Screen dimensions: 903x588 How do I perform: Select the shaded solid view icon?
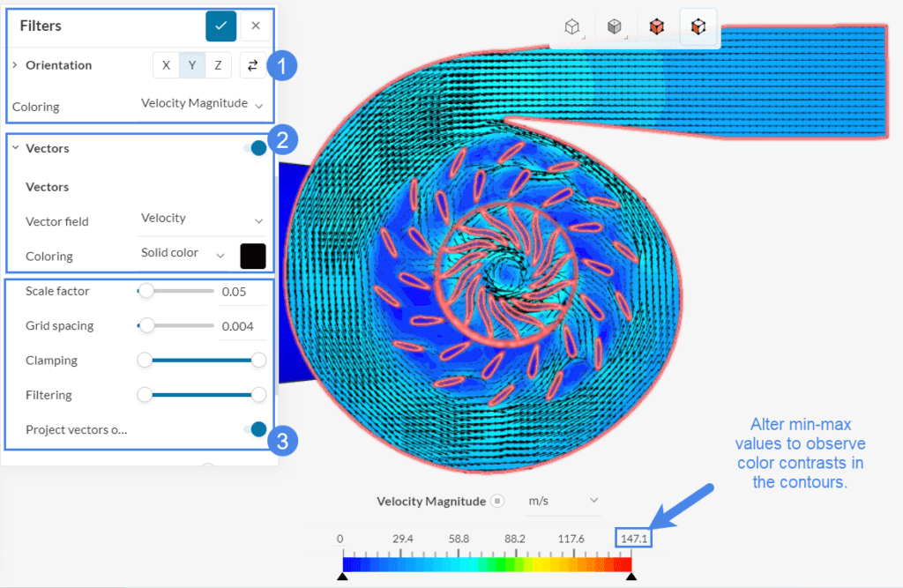click(x=614, y=26)
